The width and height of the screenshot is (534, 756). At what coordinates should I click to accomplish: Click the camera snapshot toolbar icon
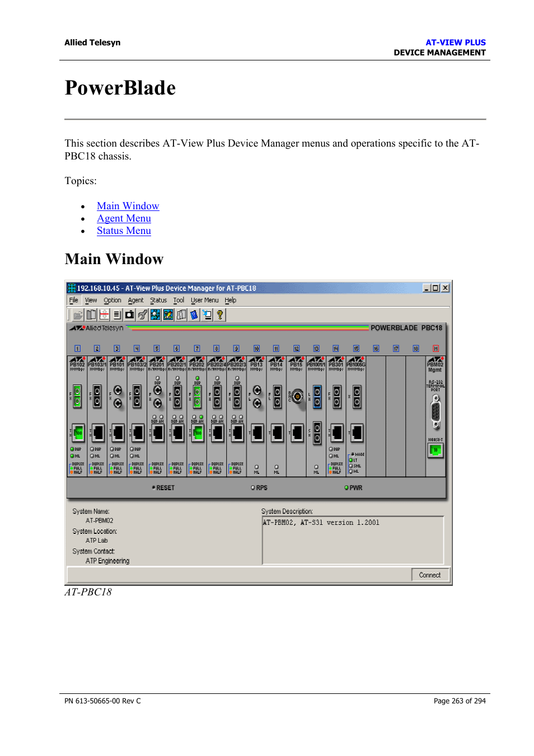130,315
